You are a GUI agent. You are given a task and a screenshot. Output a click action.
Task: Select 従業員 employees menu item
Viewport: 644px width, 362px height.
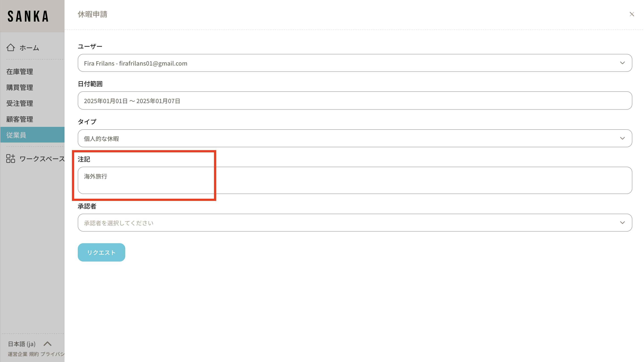[16, 135]
